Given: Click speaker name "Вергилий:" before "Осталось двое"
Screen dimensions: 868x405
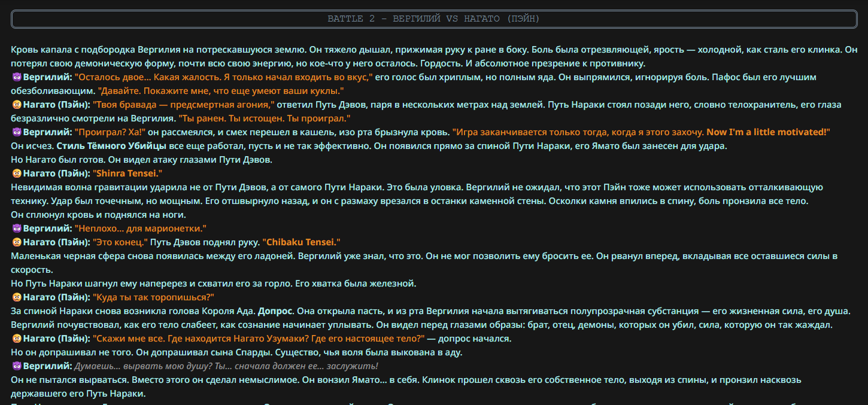Looking at the screenshot, I should (47, 77).
